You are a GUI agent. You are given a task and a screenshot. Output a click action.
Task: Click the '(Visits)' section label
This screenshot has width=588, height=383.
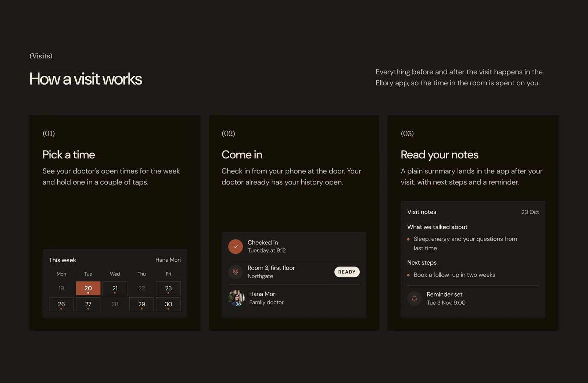coord(41,56)
